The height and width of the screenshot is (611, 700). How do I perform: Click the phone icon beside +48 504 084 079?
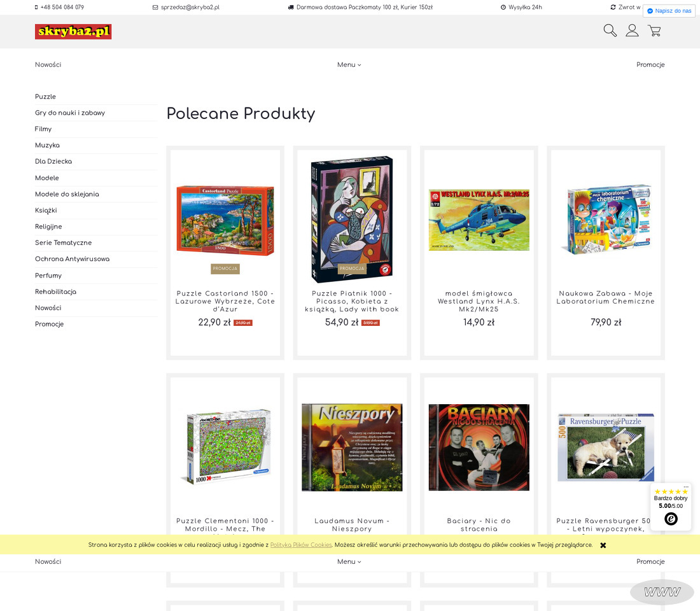pyautogui.click(x=36, y=7)
